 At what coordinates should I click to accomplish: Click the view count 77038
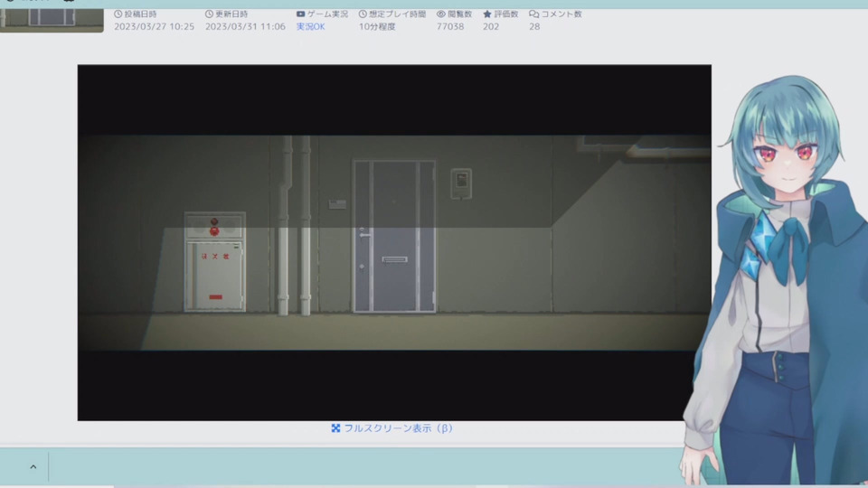pyautogui.click(x=450, y=26)
